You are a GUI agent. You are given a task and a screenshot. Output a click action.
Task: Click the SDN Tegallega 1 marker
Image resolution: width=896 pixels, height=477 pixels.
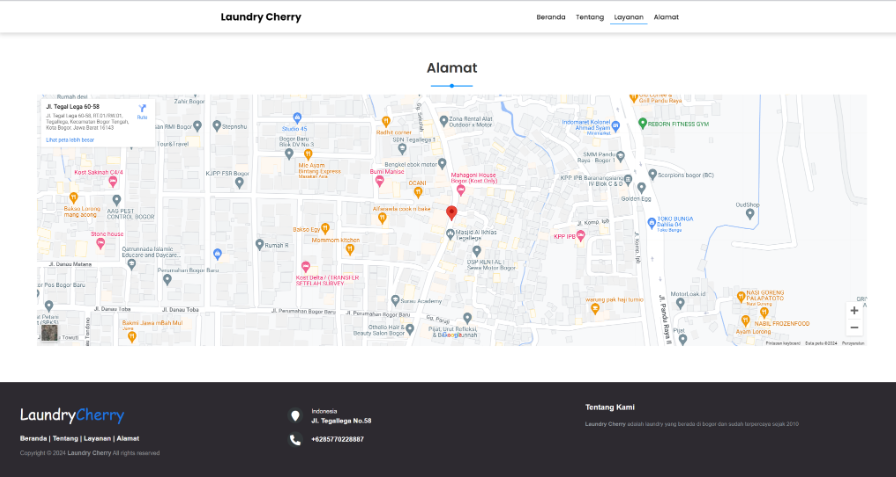pos(402,149)
